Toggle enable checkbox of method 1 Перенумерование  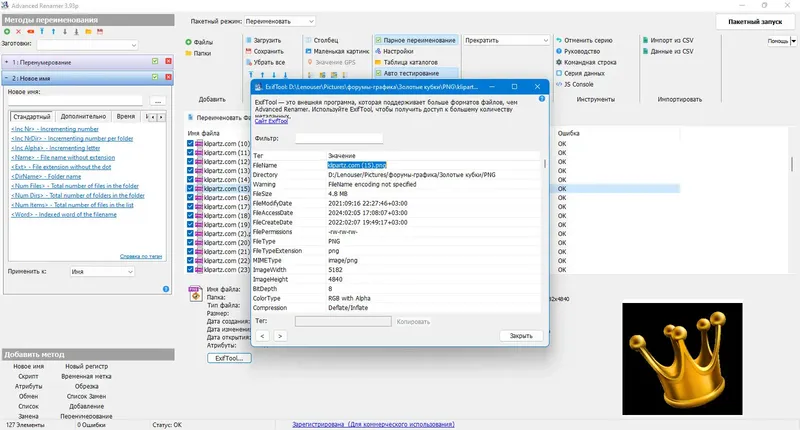tap(155, 61)
